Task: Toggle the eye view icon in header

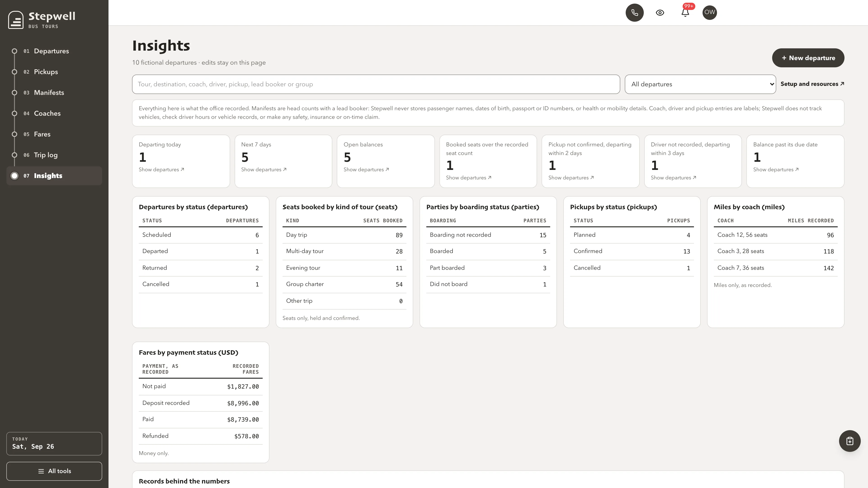Action: click(660, 12)
